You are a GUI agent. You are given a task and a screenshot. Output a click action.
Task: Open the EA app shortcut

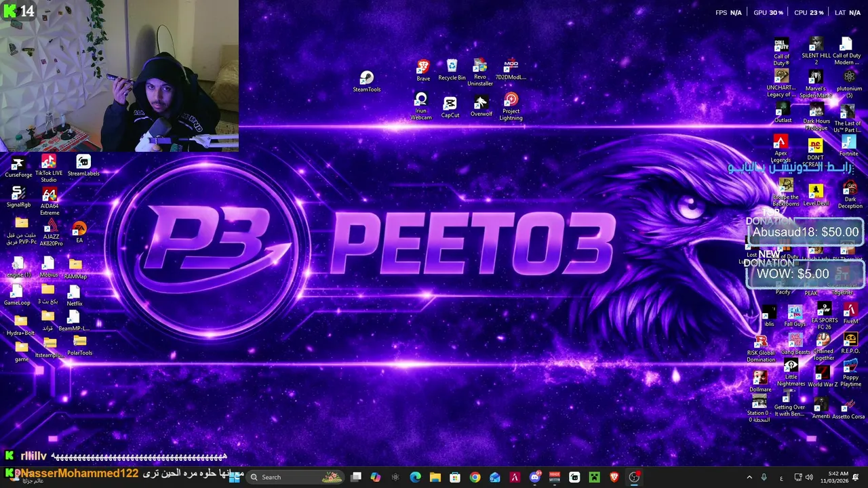pos(79,232)
